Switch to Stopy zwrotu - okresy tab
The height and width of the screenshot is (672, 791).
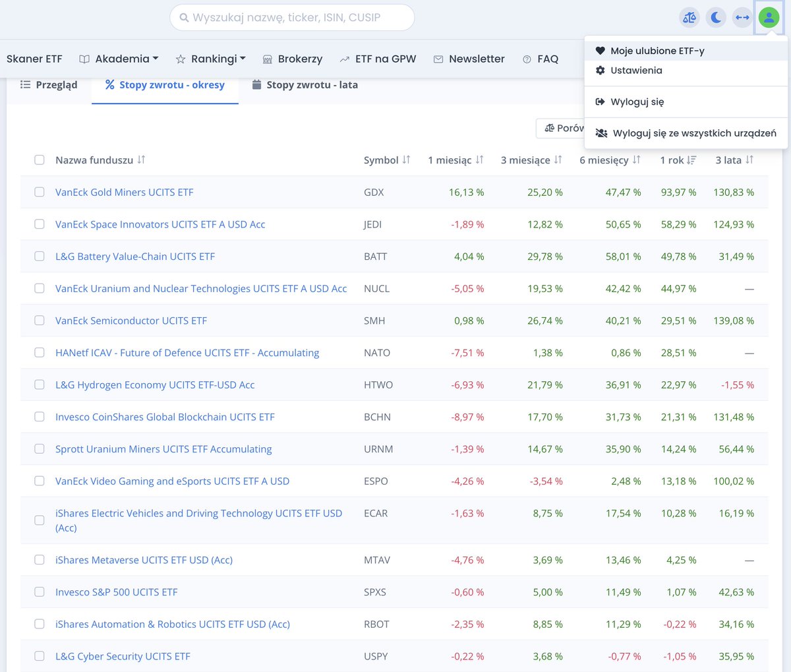(x=165, y=84)
